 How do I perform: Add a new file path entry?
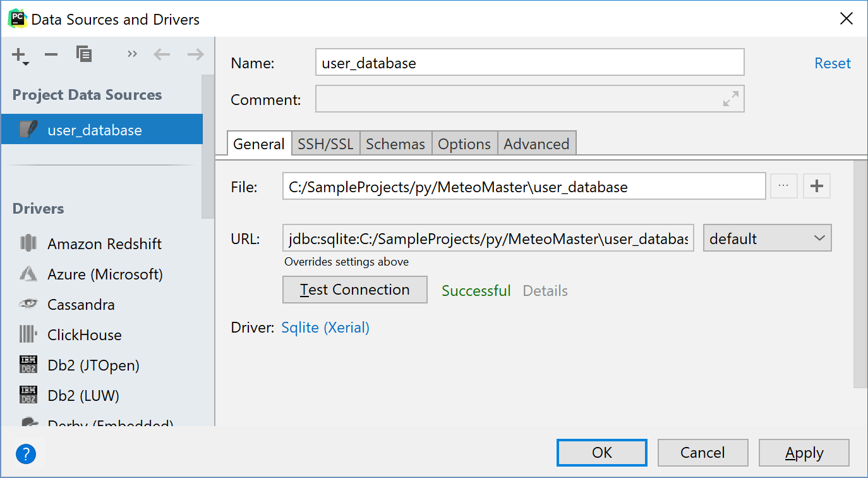tap(816, 185)
